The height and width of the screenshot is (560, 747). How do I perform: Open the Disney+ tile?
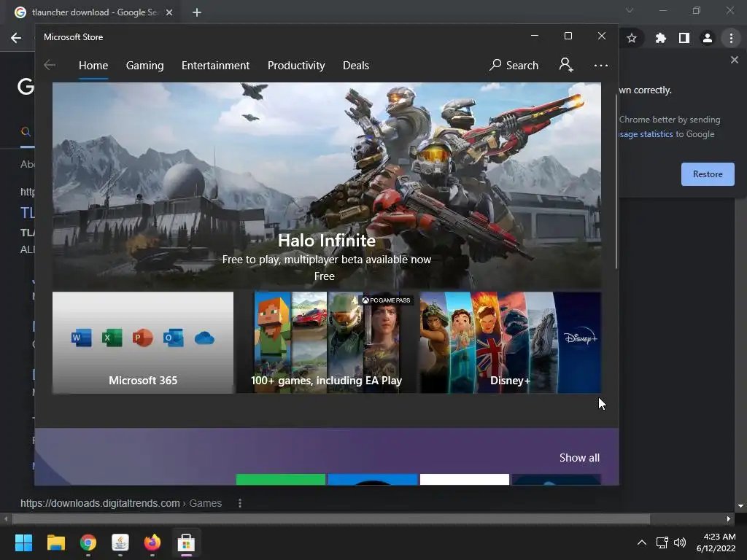click(510, 343)
